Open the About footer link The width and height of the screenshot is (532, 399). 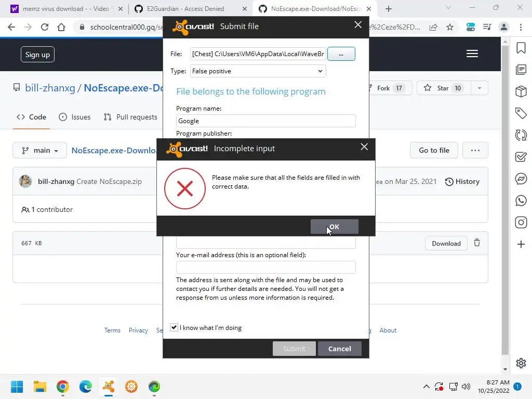point(388,330)
